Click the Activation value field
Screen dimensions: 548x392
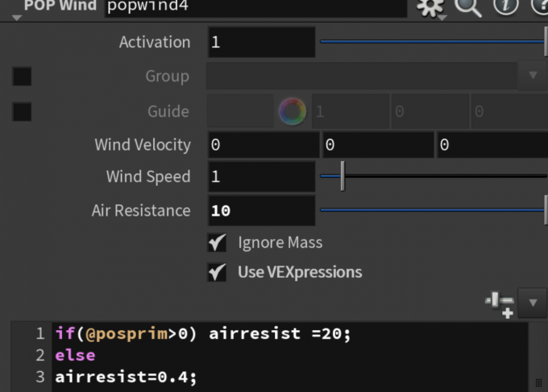pyautogui.click(x=262, y=42)
